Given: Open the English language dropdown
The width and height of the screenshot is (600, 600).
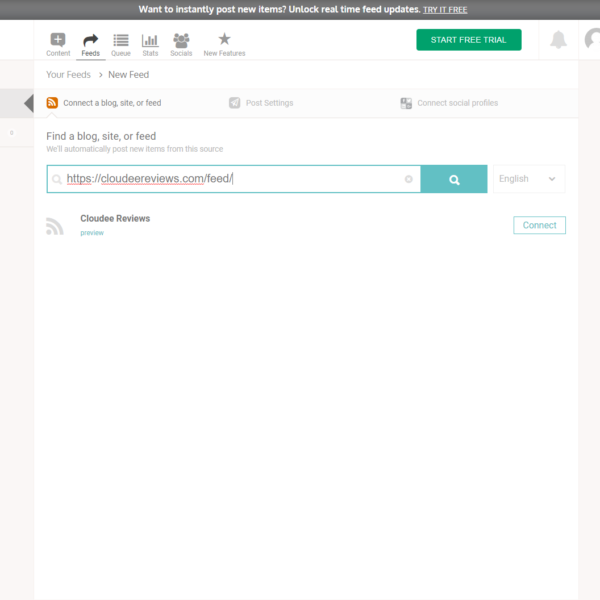Looking at the screenshot, I should [x=529, y=179].
